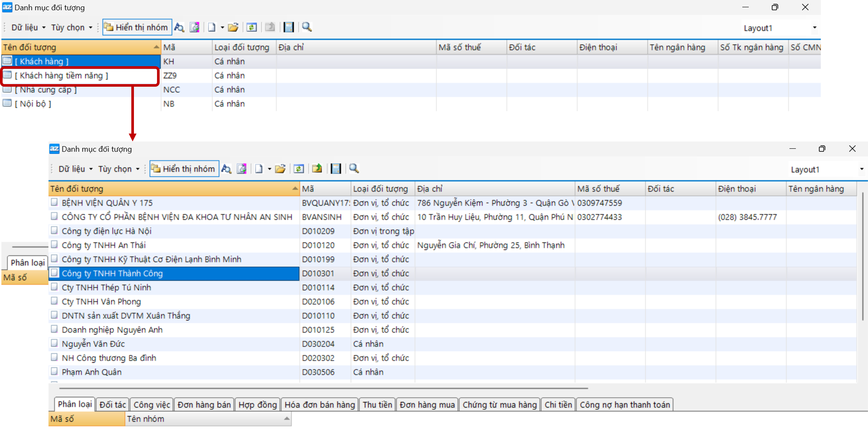Click the refresh icon in lower window toolbar
This screenshot has width=868, height=437.
(299, 169)
